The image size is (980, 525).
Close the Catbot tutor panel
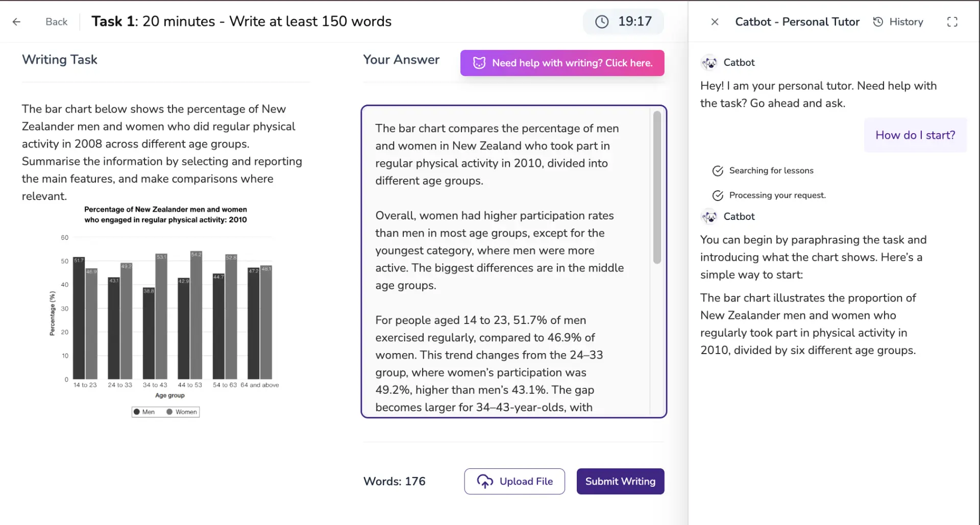tap(715, 21)
